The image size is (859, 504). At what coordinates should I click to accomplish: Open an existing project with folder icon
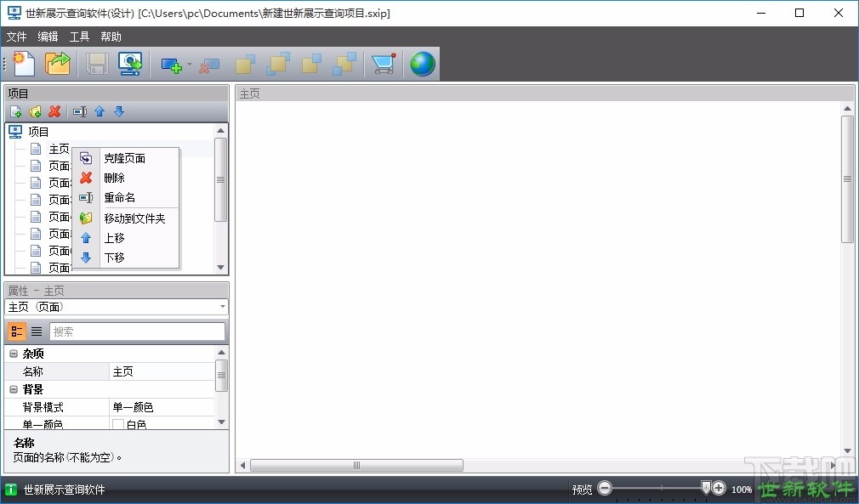(58, 64)
